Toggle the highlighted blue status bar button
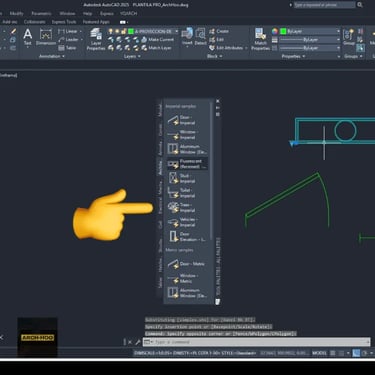 [x=356, y=353]
